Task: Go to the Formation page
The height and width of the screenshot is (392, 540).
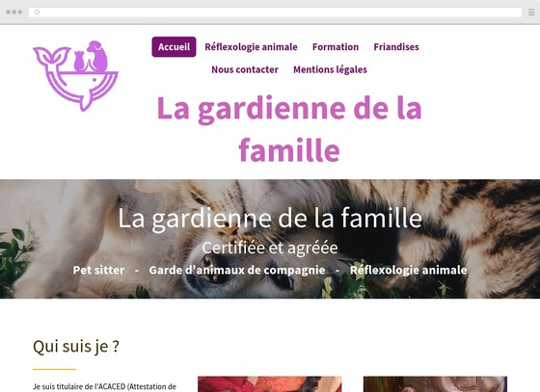Action: point(336,47)
